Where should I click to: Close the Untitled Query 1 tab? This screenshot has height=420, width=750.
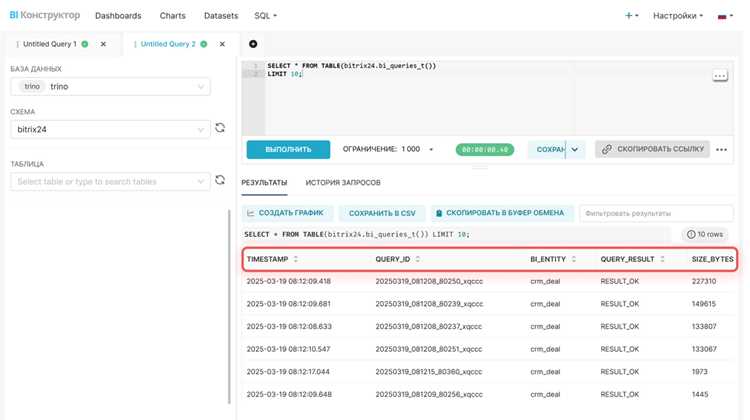click(103, 44)
